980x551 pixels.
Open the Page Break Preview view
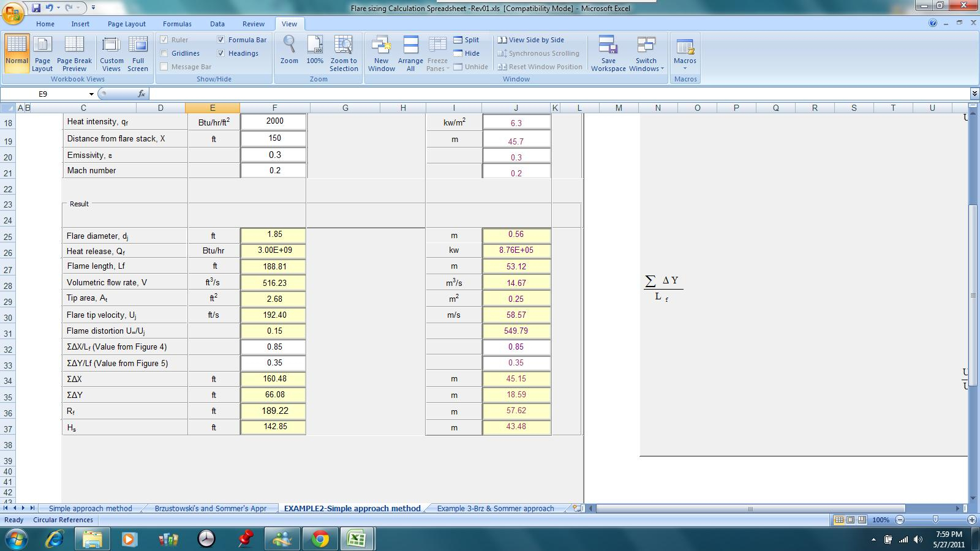pos(74,54)
